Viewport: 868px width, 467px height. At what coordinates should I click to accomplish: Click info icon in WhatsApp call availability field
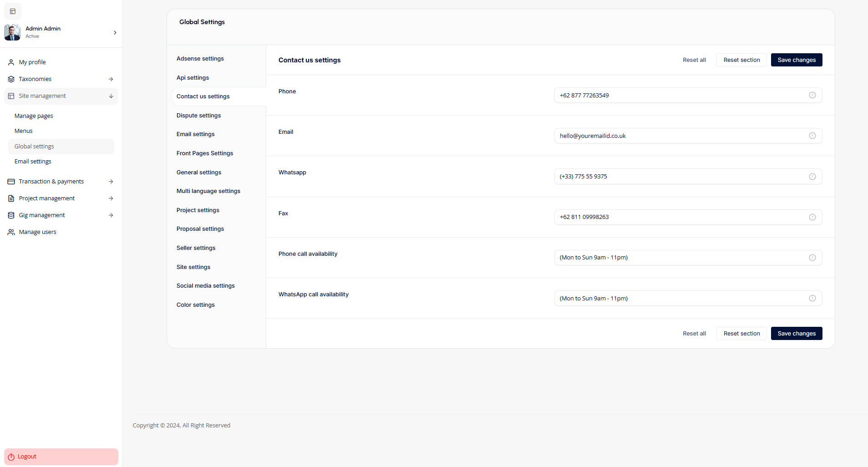tap(812, 298)
